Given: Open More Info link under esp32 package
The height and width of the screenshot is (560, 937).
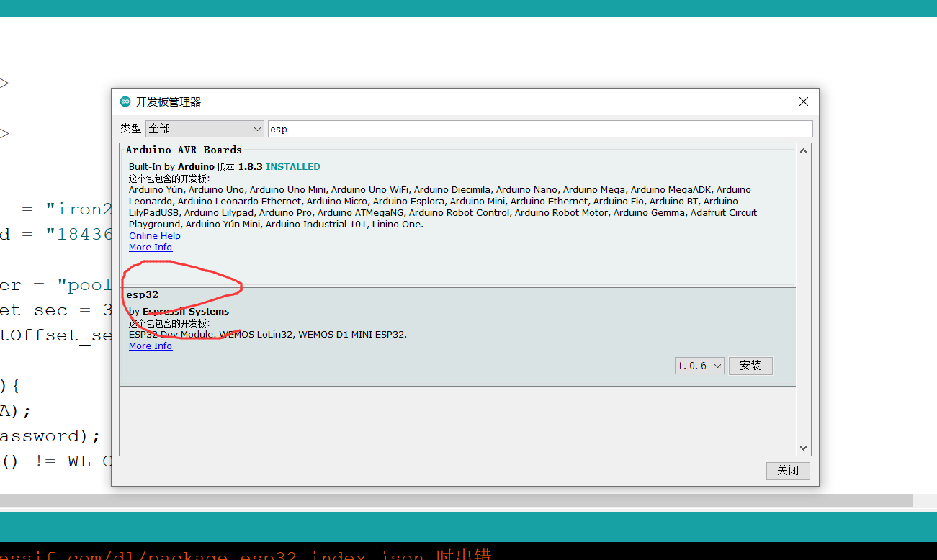Looking at the screenshot, I should [x=151, y=346].
